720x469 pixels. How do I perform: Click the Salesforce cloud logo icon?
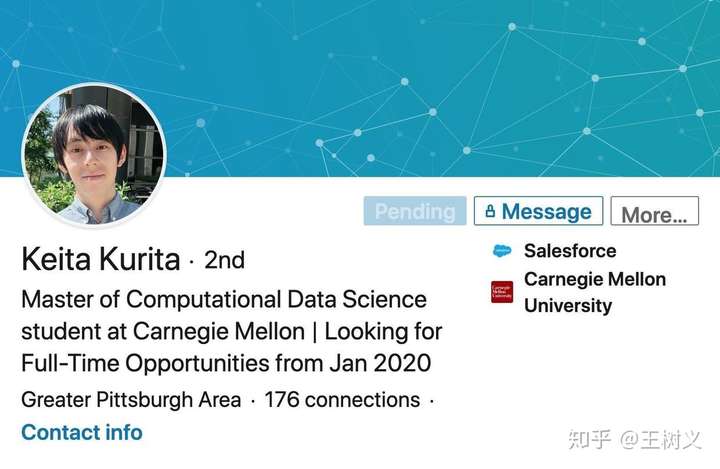point(502,251)
